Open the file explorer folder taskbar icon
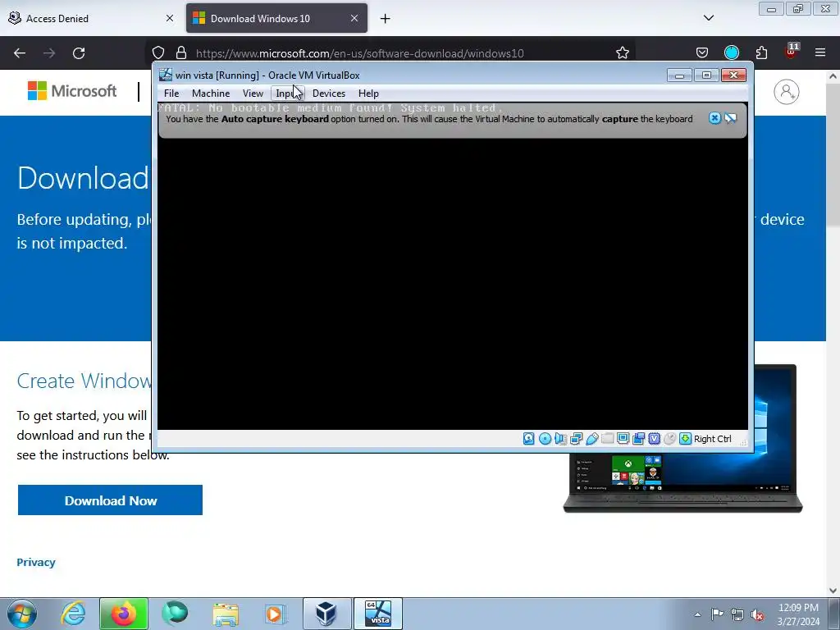 click(x=226, y=614)
